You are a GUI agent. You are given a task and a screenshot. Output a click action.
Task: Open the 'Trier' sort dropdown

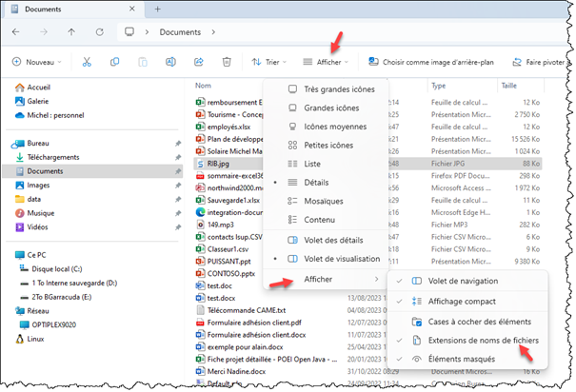tap(268, 62)
